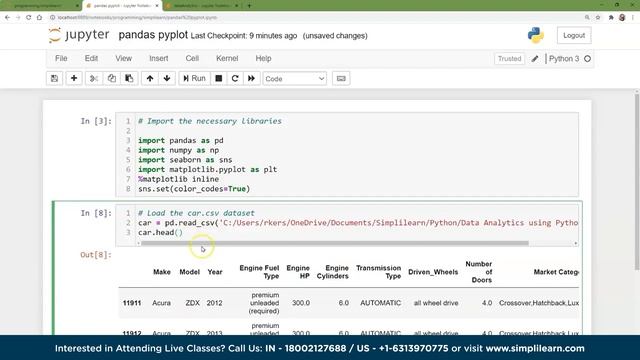The height and width of the screenshot is (360, 640).
Task: Click the Trusted notebook indicator
Action: click(x=509, y=59)
